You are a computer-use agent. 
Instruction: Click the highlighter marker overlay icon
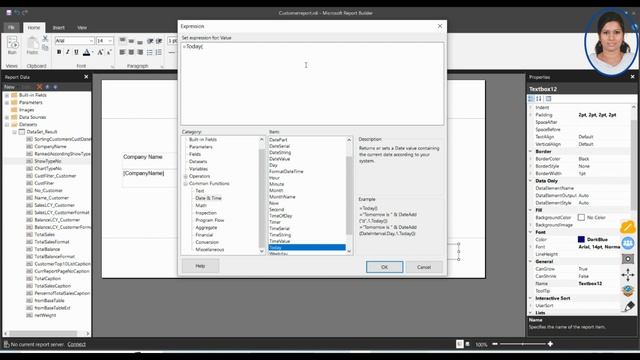point(629,307)
